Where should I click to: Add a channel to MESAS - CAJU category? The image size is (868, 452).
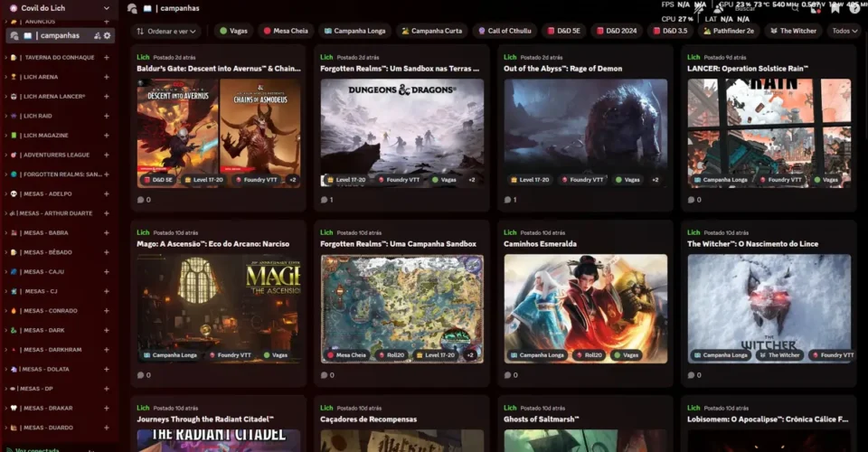[107, 271]
